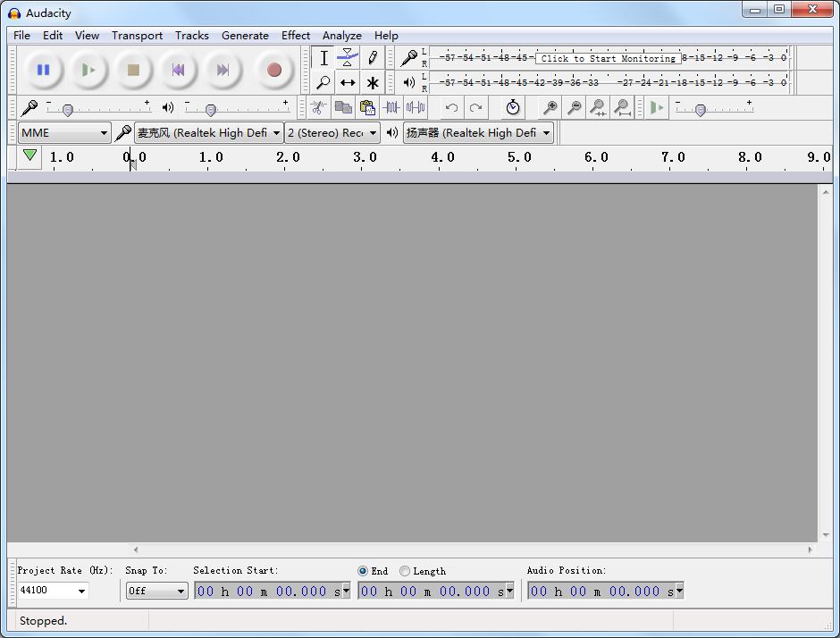Click the vertical scrollbar down arrow
The image size is (840, 638).
pos(826,535)
